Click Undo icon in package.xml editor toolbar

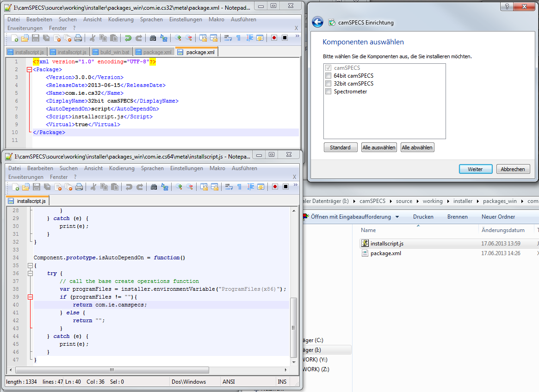(128, 38)
